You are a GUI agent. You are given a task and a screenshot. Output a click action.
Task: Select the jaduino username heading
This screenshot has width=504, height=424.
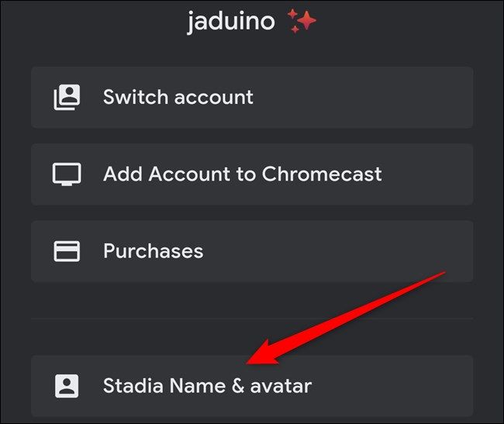coord(231,22)
